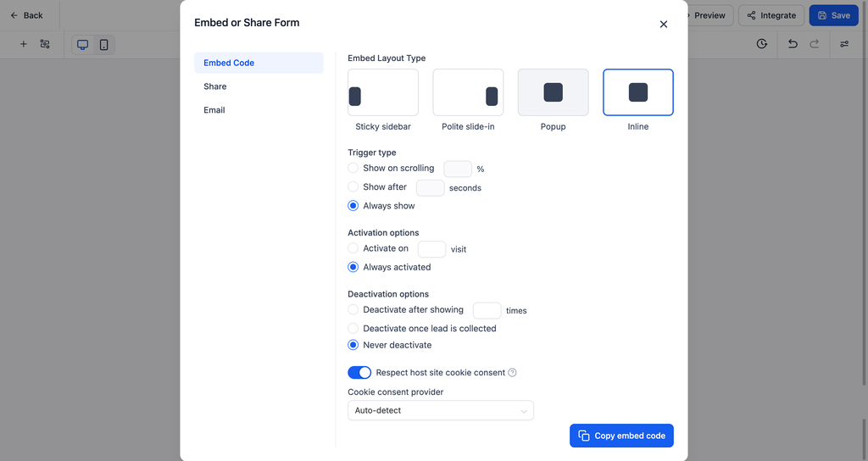Image resolution: width=868 pixels, height=461 pixels.
Task: Click the Integrate button
Action: [x=771, y=15]
